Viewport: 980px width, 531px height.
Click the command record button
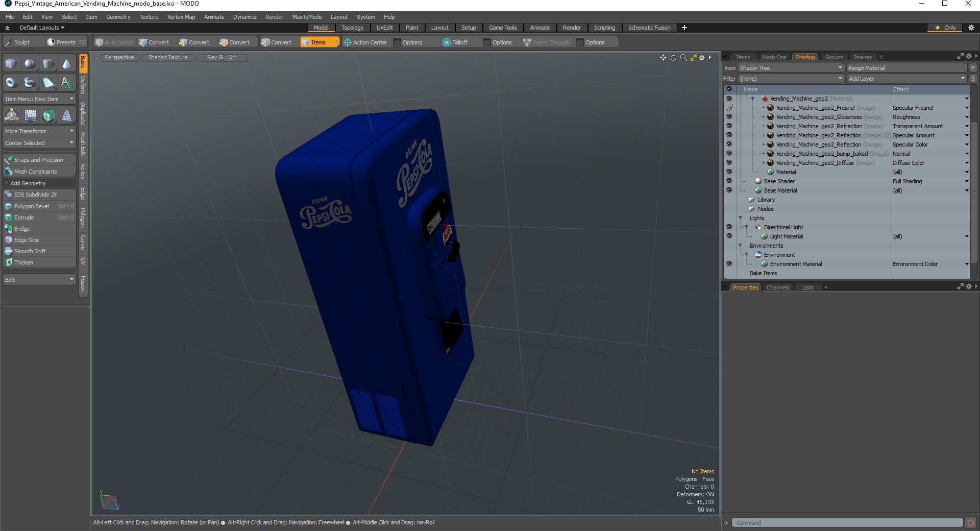(971, 523)
